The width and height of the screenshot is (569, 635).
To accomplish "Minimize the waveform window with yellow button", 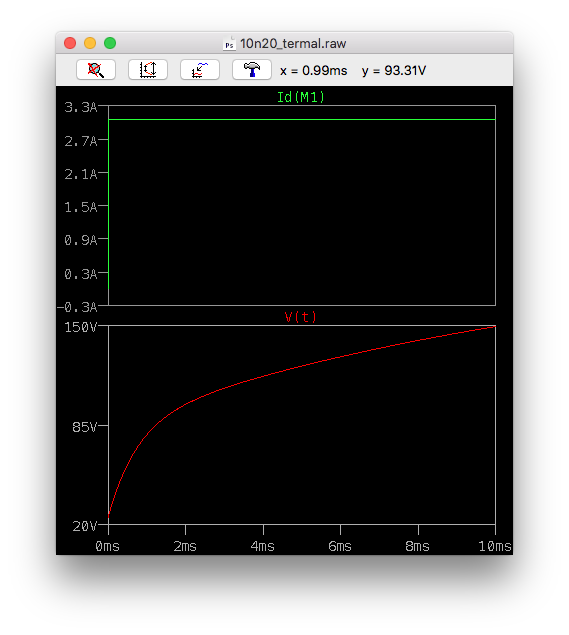I will 90,43.
